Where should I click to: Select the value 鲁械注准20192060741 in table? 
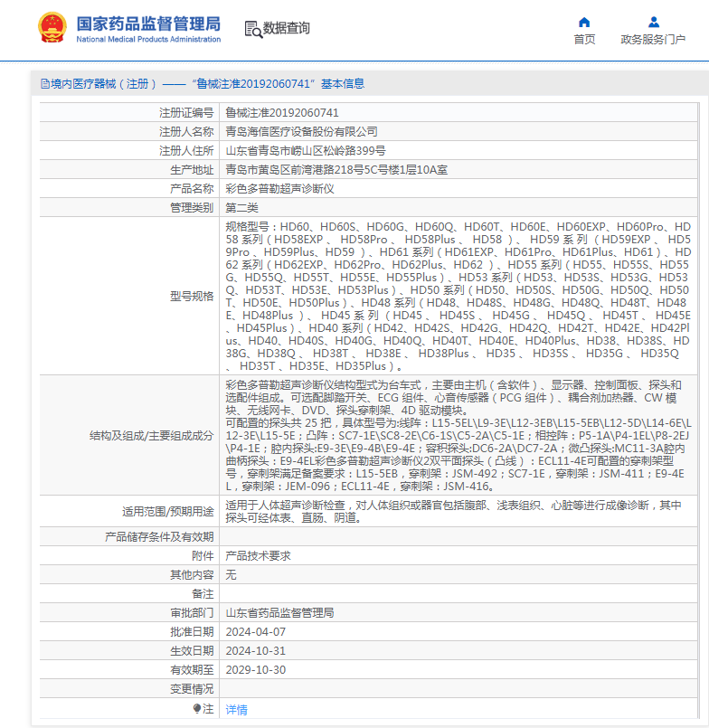[x=282, y=113]
